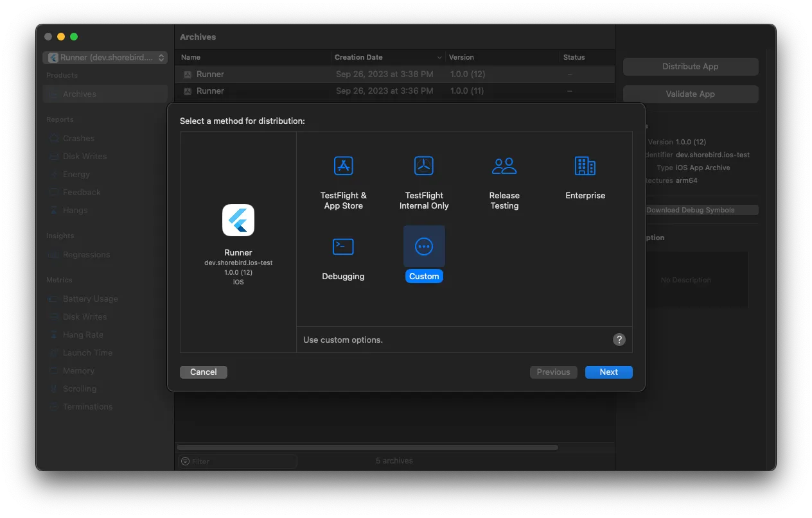The width and height of the screenshot is (812, 518).
Task: Open the Battery Usage metrics icon
Action: tap(54, 298)
